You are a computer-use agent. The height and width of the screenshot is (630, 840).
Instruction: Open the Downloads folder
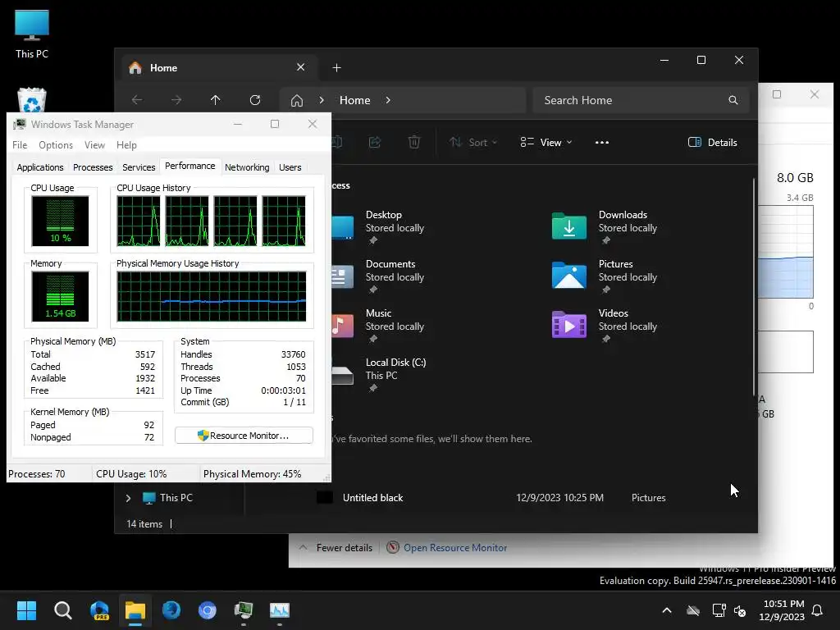pyautogui.click(x=605, y=227)
